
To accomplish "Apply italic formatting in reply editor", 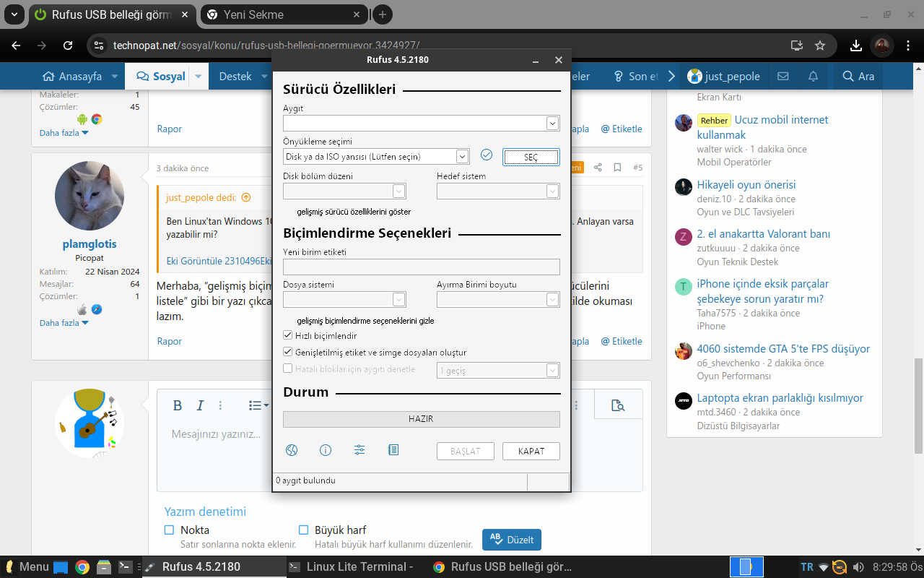I will (201, 405).
